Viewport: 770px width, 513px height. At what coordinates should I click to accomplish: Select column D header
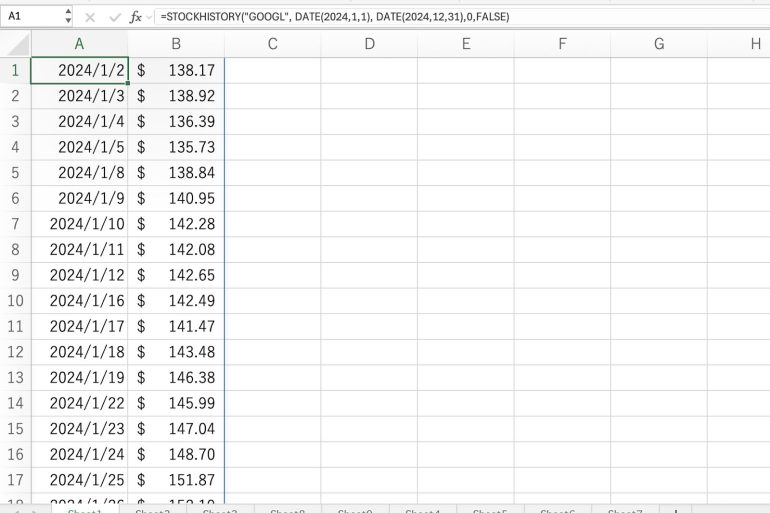[369, 44]
